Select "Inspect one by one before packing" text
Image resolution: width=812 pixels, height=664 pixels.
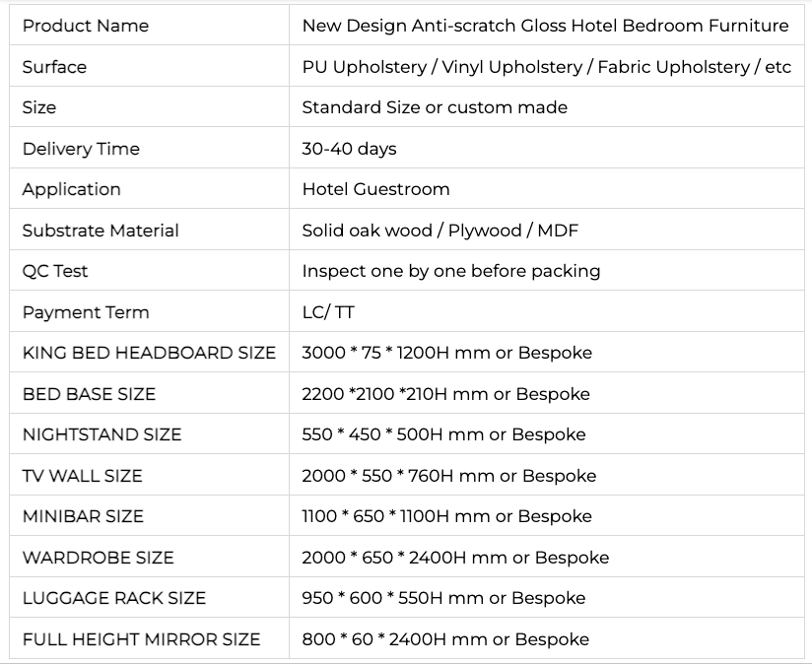(450, 271)
